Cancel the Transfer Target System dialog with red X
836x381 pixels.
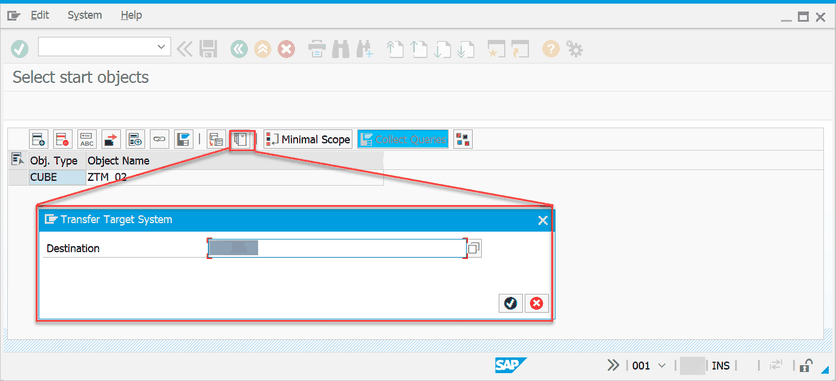point(536,303)
